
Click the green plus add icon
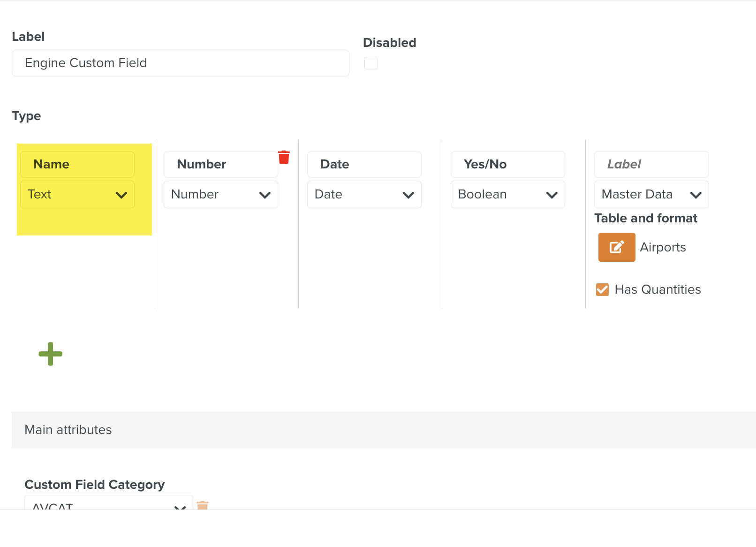coord(50,354)
